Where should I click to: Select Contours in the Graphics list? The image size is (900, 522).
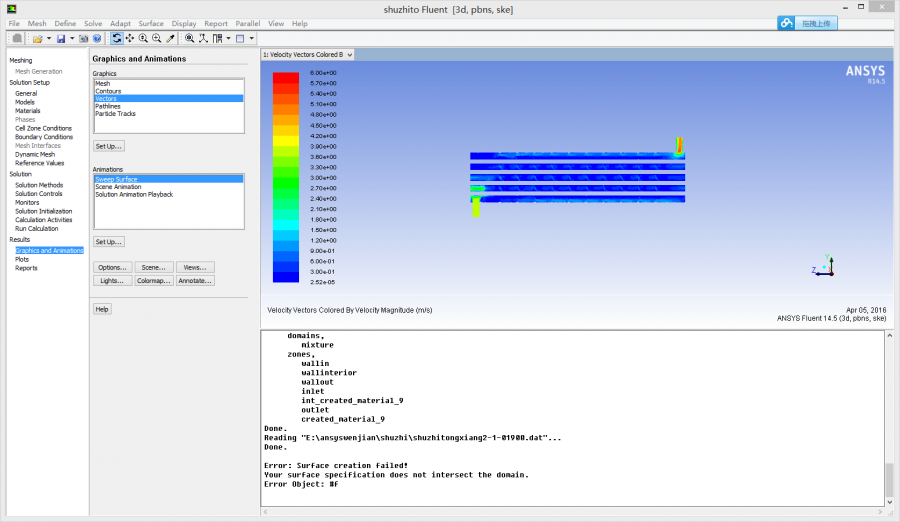pos(108,91)
